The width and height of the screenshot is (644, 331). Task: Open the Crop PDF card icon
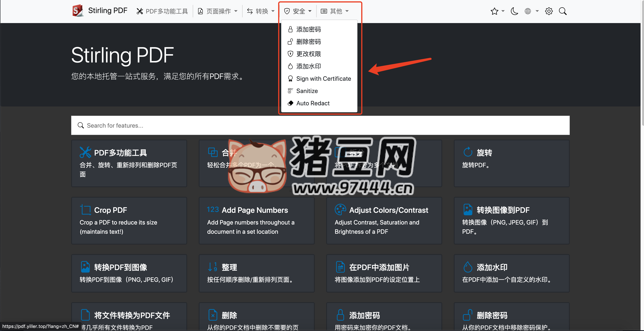pos(85,210)
